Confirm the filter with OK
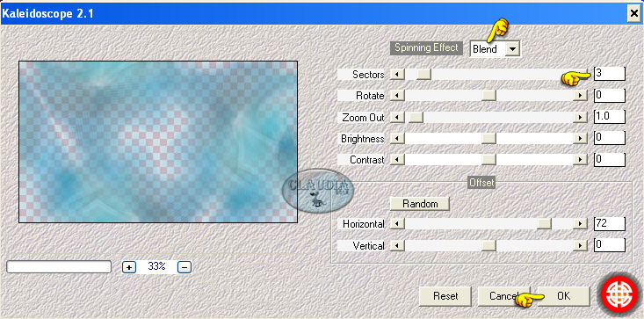The image size is (644, 319). point(563,296)
